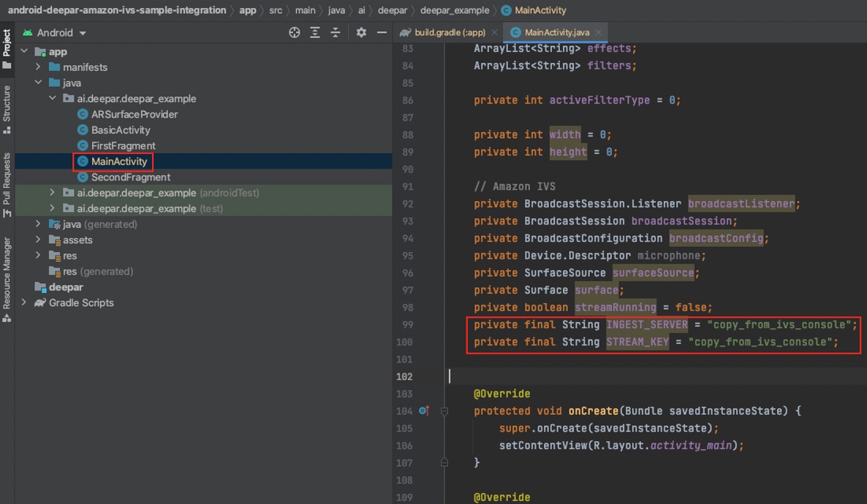Image resolution: width=867 pixels, height=504 pixels.
Task: Open the Pull Requests tool window
Action: (x=7, y=184)
